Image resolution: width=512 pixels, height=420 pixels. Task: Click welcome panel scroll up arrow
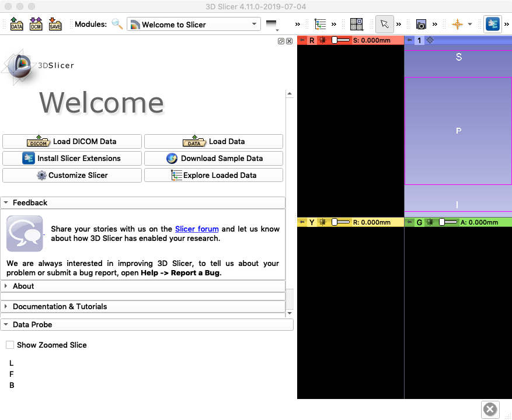pos(290,94)
